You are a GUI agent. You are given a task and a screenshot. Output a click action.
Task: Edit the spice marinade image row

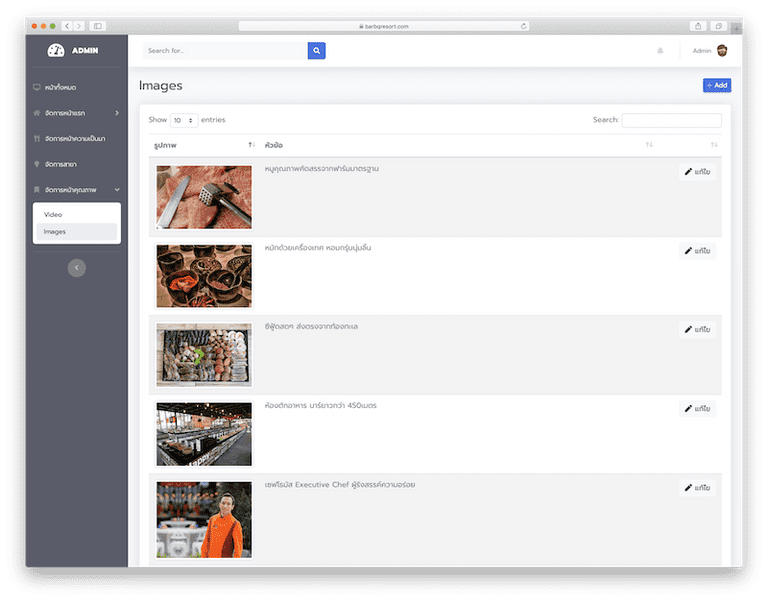[697, 251]
